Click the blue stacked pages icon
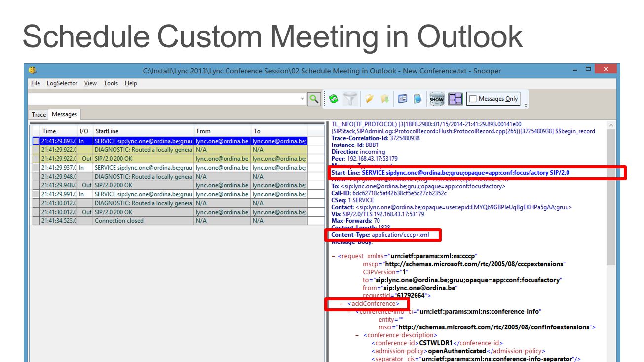Image resolution: width=644 pixels, height=362 pixels. pyautogui.click(x=417, y=99)
